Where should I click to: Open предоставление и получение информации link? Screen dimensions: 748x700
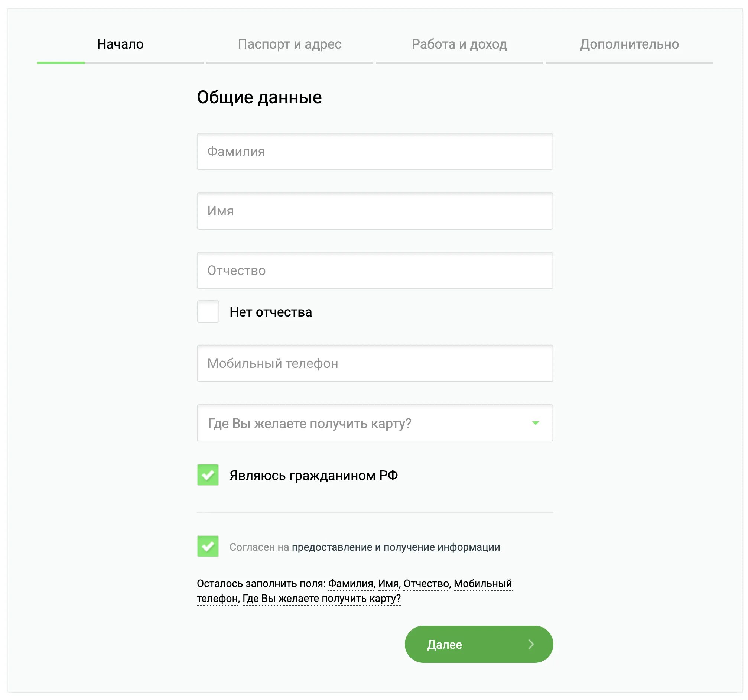(x=396, y=547)
